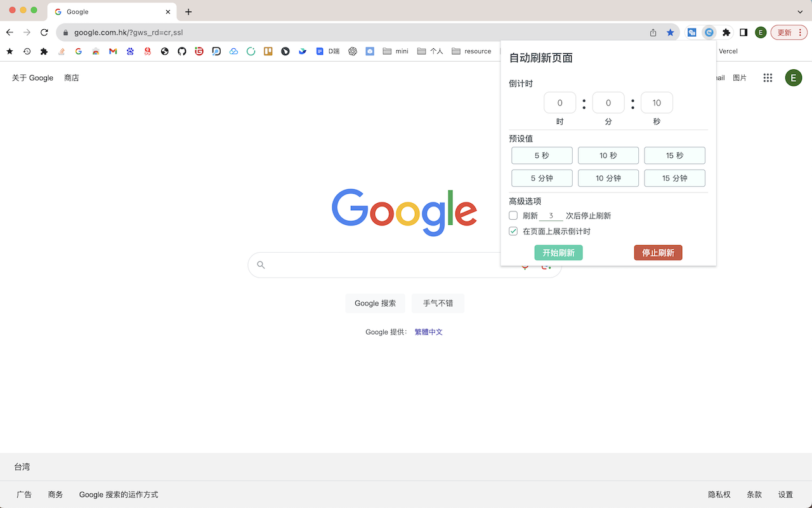This screenshot has height=508, width=812.
Task: Open the D端 bookmark
Action: 329,51
